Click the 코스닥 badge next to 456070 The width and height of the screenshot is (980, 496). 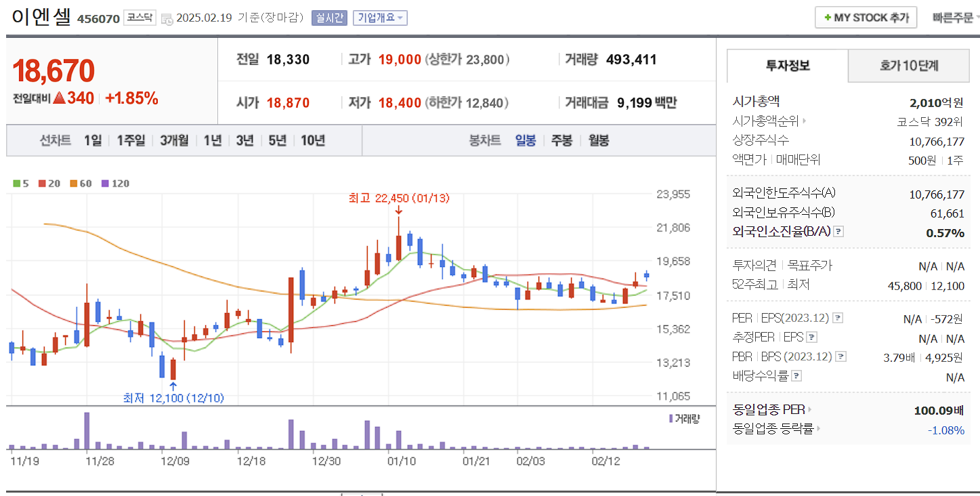141,17
